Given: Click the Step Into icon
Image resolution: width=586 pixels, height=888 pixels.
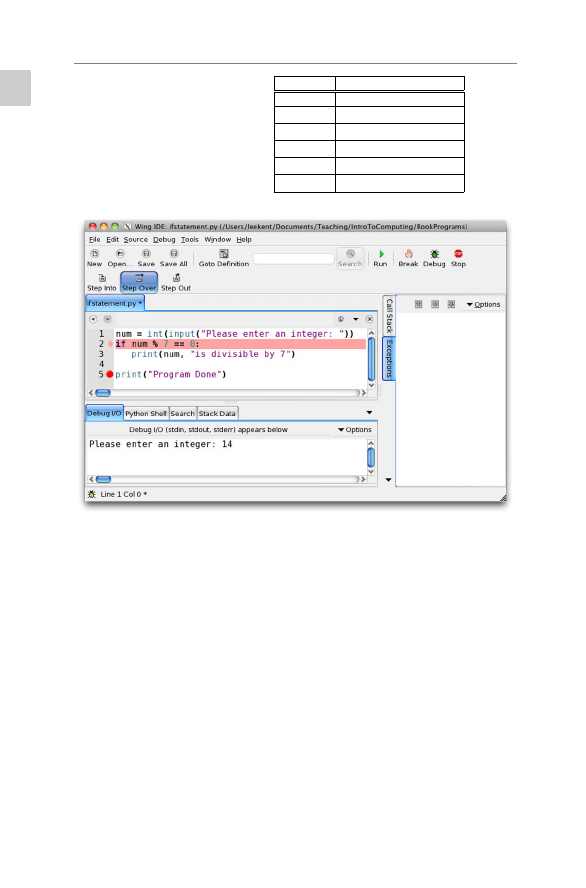Looking at the screenshot, I should coord(102,278).
